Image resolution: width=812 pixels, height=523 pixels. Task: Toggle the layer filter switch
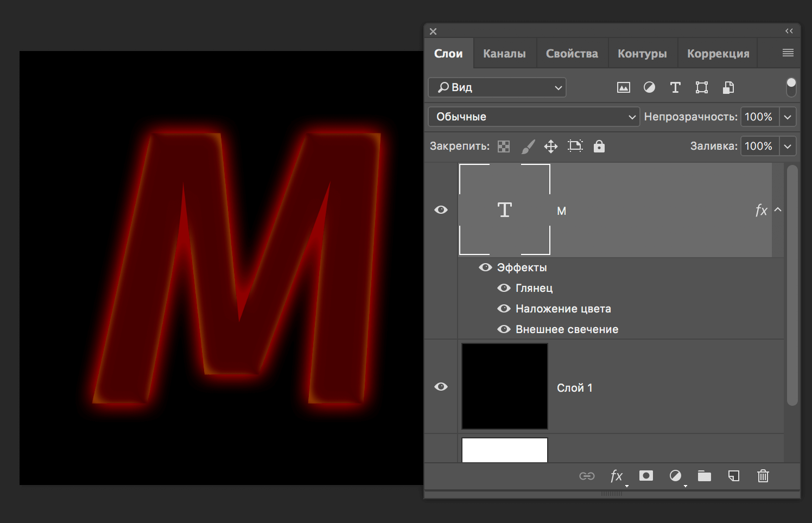coord(791,87)
